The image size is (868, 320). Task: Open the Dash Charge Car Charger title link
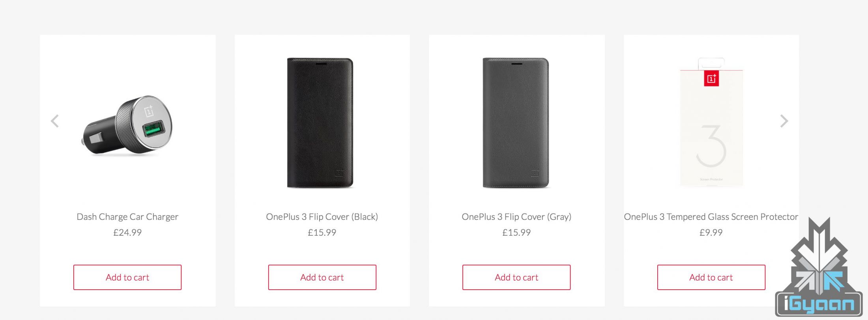coord(127,217)
